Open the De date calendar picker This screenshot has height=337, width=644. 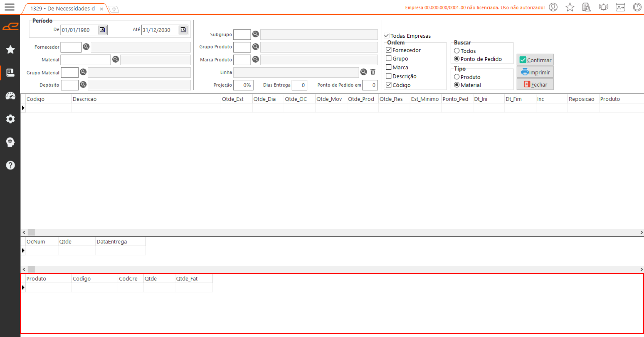(103, 30)
